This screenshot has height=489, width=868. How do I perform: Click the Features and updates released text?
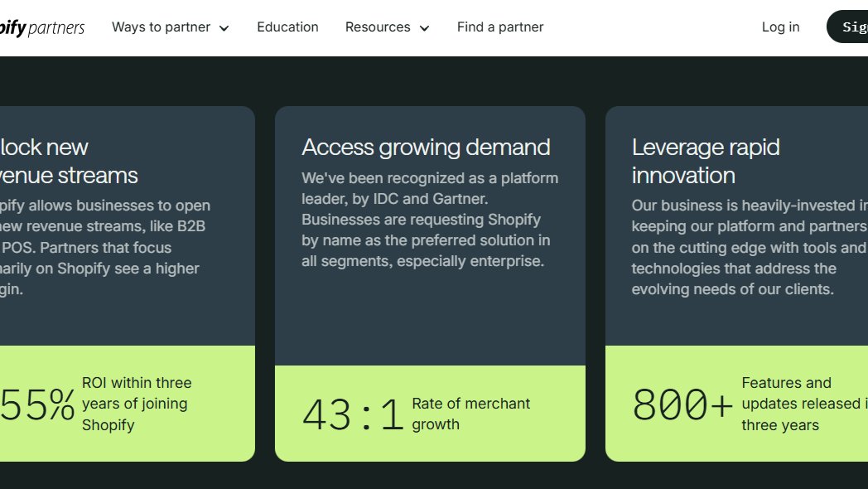(805, 404)
